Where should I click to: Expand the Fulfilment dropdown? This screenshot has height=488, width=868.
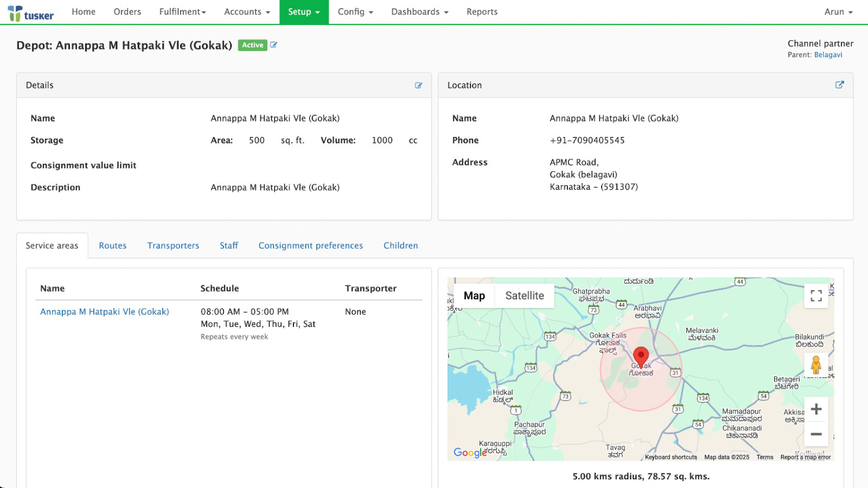point(182,11)
